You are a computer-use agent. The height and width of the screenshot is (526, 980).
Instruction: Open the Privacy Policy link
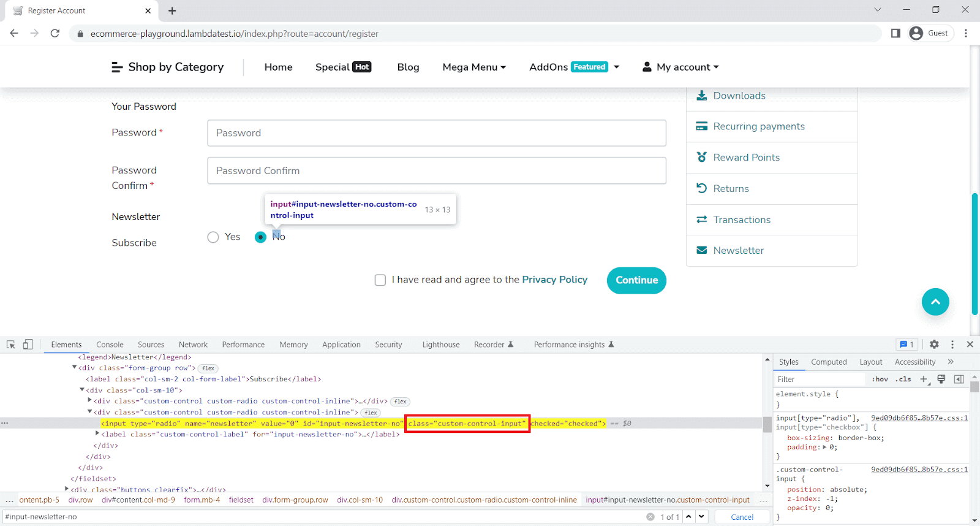coord(554,280)
